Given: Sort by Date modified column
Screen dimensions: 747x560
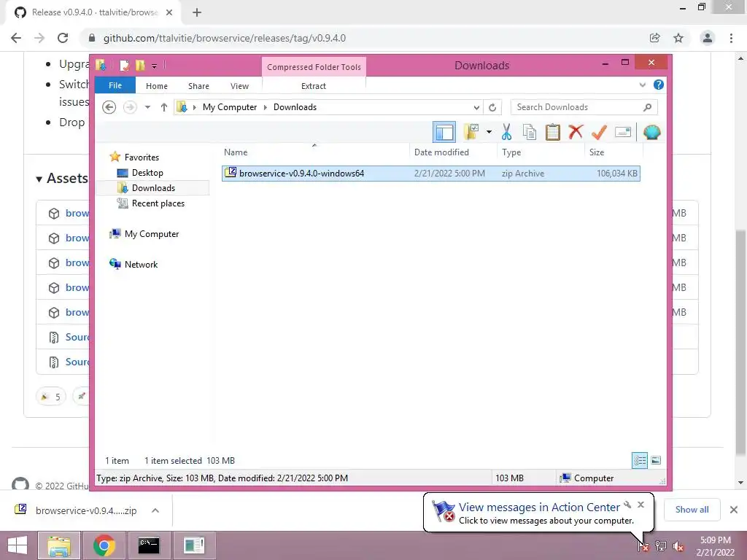Looking at the screenshot, I should [x=441, y=152].
